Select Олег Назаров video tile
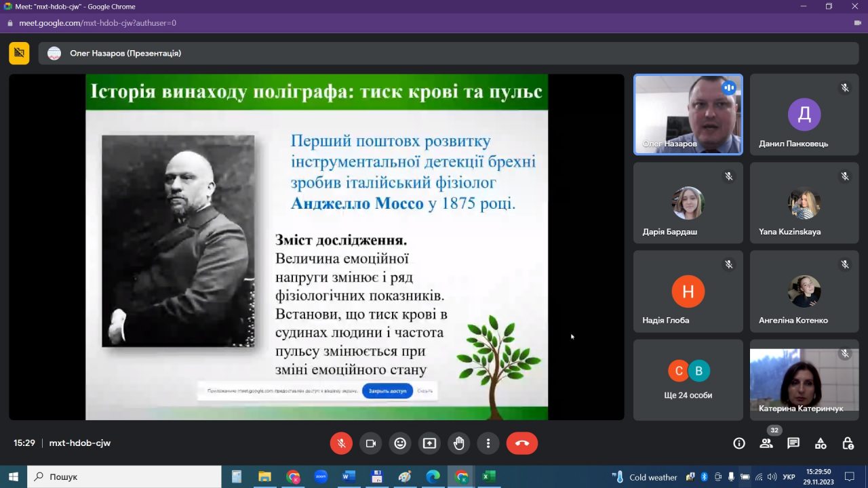The width and height of the screenshot is (868, 488). pos(688,115)
